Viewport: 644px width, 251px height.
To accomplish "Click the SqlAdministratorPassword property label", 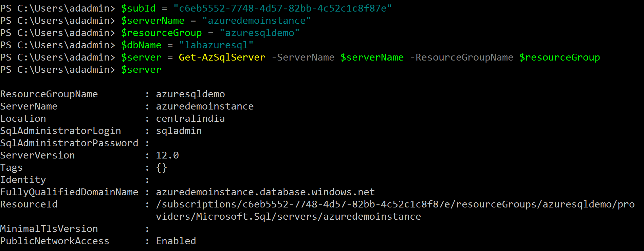I will (x=69, y=143).
